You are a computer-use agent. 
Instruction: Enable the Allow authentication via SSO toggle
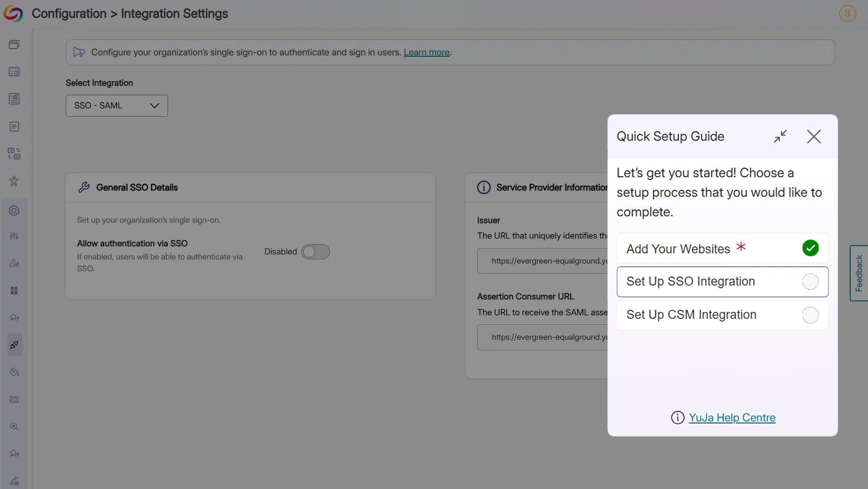point(316,251)
